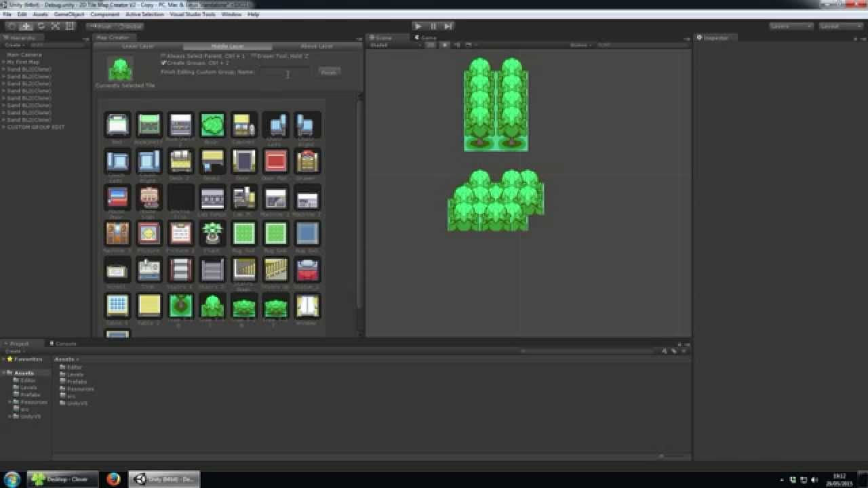The image size is (868, 488).
Task: Open the Windows Start menu
Action: pos(12,479)
